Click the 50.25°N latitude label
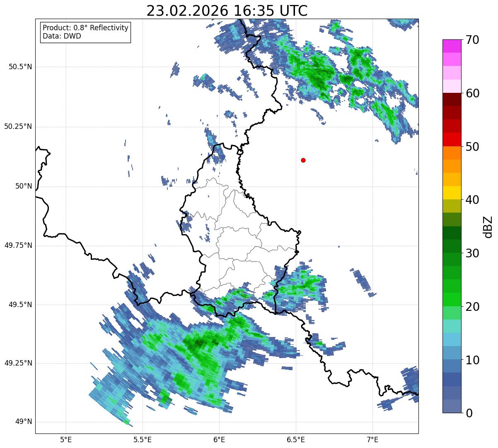This screenshot has width=498, height=448. click(18, 127)
